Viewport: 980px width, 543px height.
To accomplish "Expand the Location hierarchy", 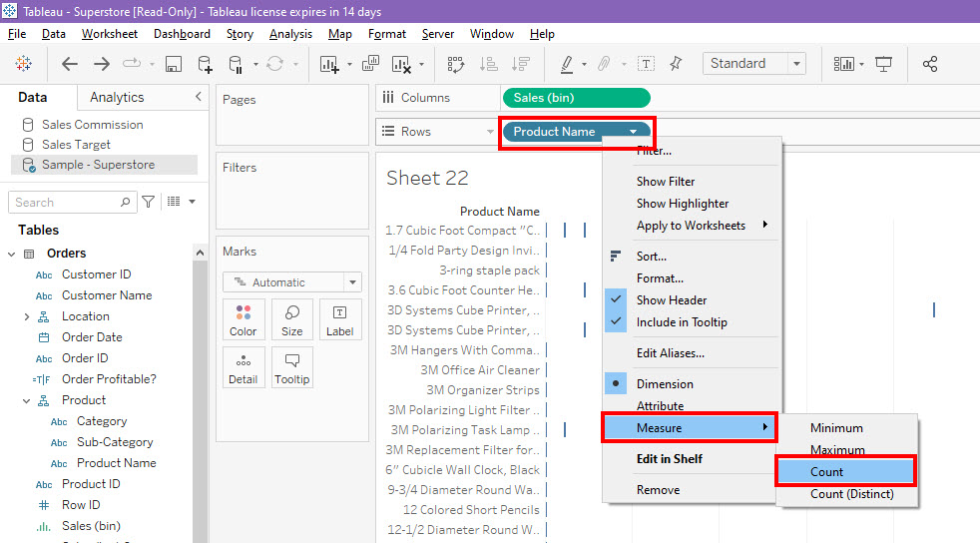I will [26, 316].
